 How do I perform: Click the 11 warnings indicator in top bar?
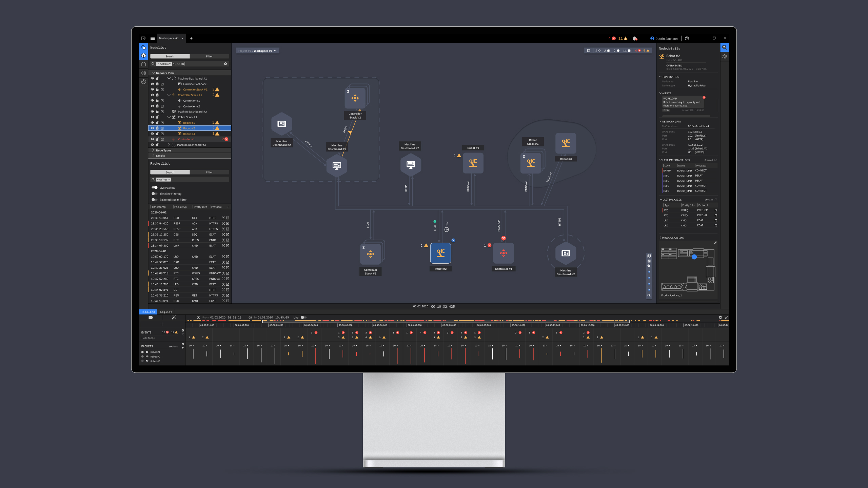[x=623, y=38]
